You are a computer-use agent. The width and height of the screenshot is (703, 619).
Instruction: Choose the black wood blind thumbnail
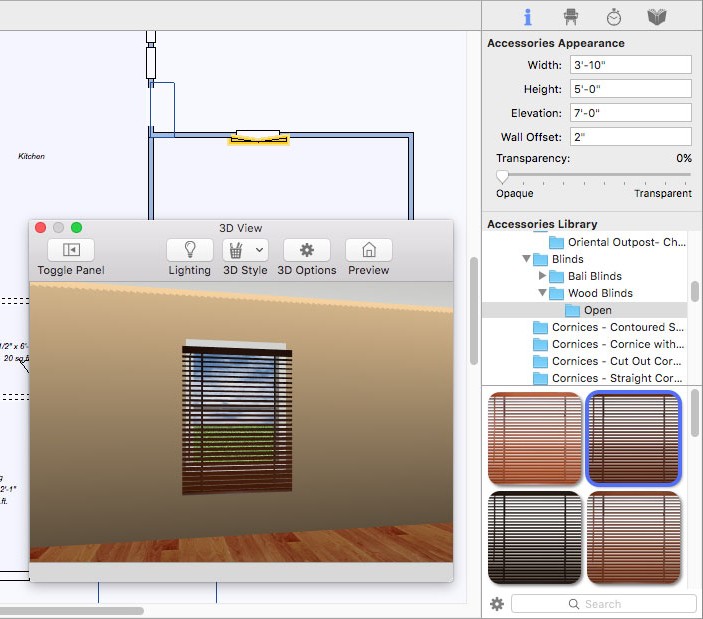click(534, 537)
